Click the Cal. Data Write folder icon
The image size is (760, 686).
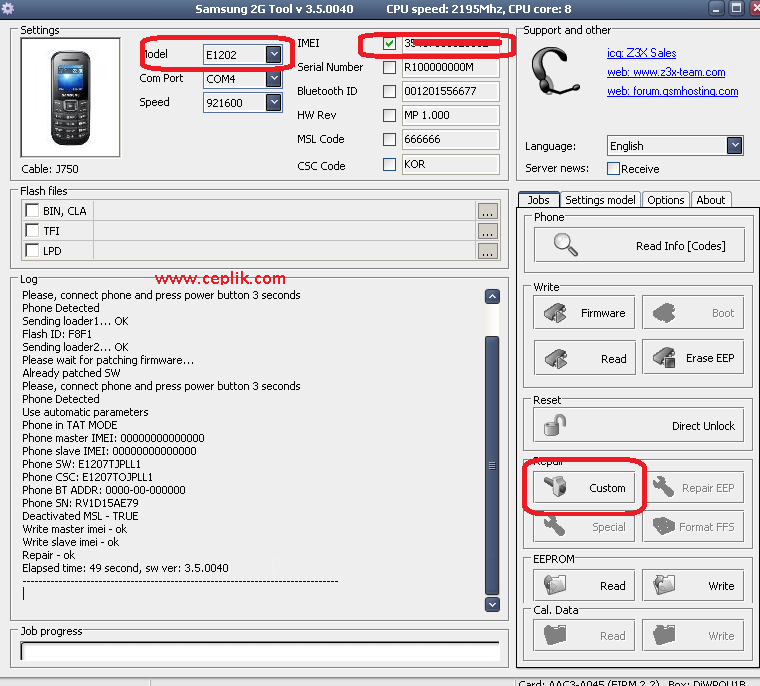click(x=664, y=635)
